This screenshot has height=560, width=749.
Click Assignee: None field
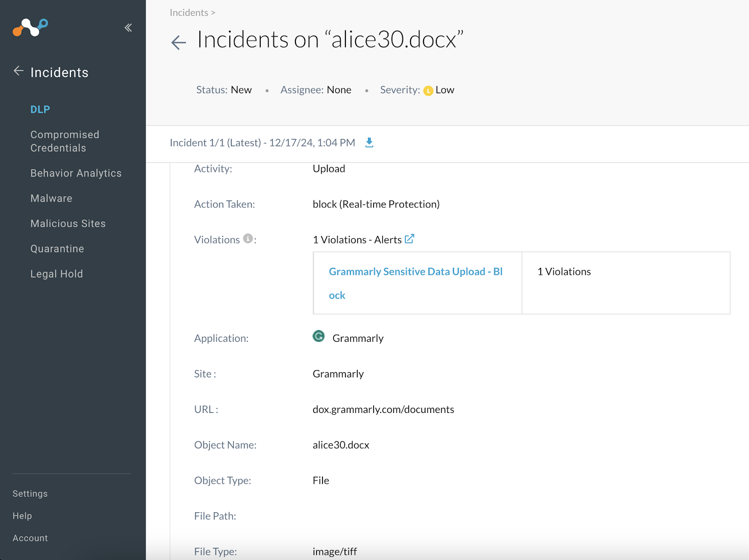[x=316, y=90]
